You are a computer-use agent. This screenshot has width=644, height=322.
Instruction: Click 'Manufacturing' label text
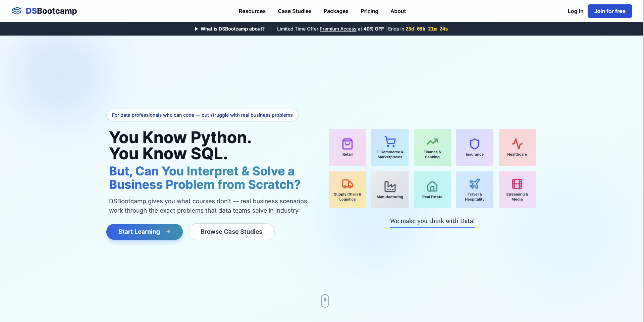click(390, 197)
